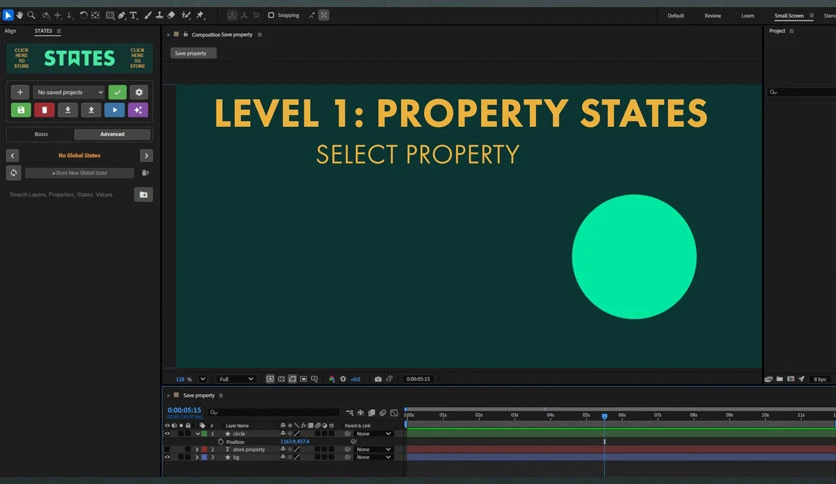Viewport: 836px width, 484px height.
Task: Click Store New Global State button
Action: point(79,173)
